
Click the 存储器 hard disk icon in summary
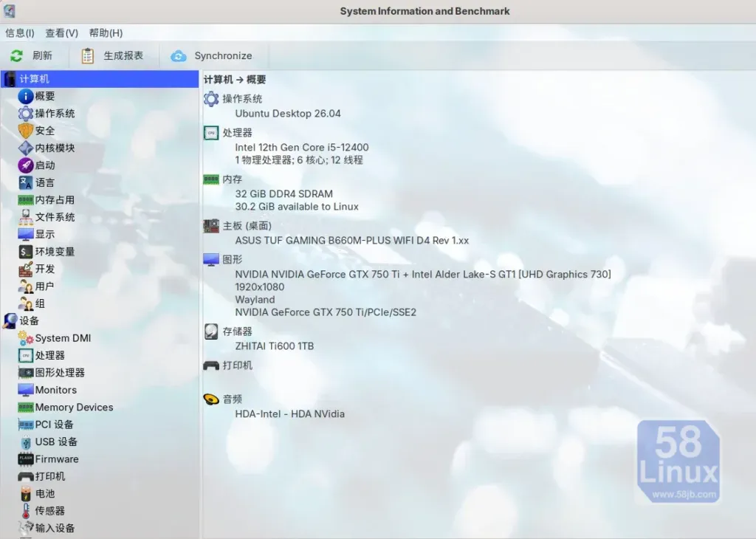click(211, 332)
